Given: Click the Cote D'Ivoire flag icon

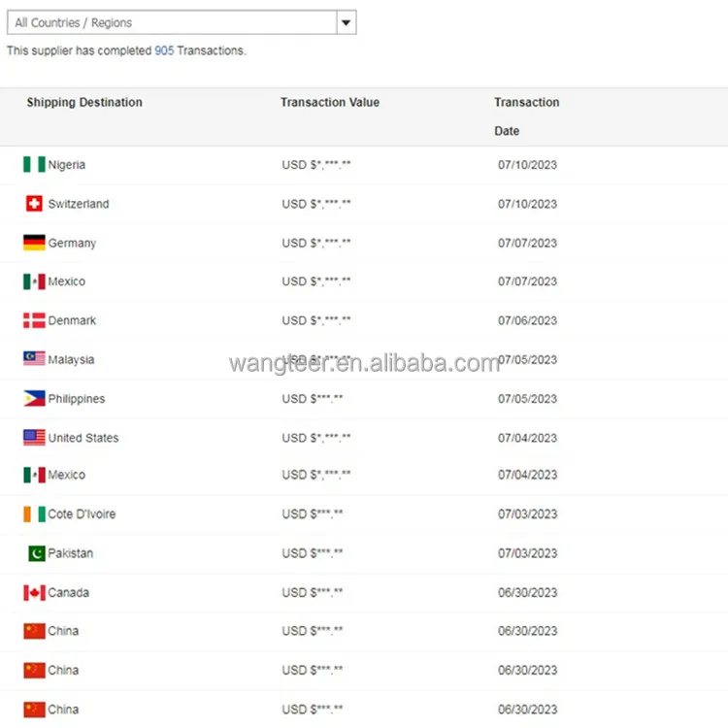Looking at the screenshot, I should click(x=34, y=513).
